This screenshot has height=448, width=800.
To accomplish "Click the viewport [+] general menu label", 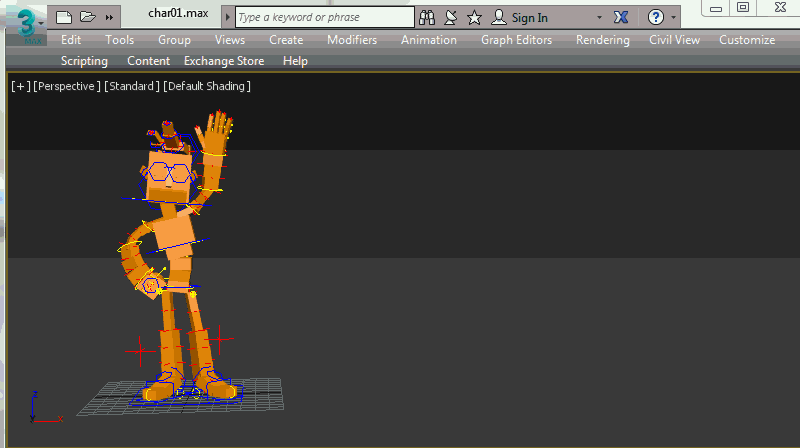I will pos(20,86).
